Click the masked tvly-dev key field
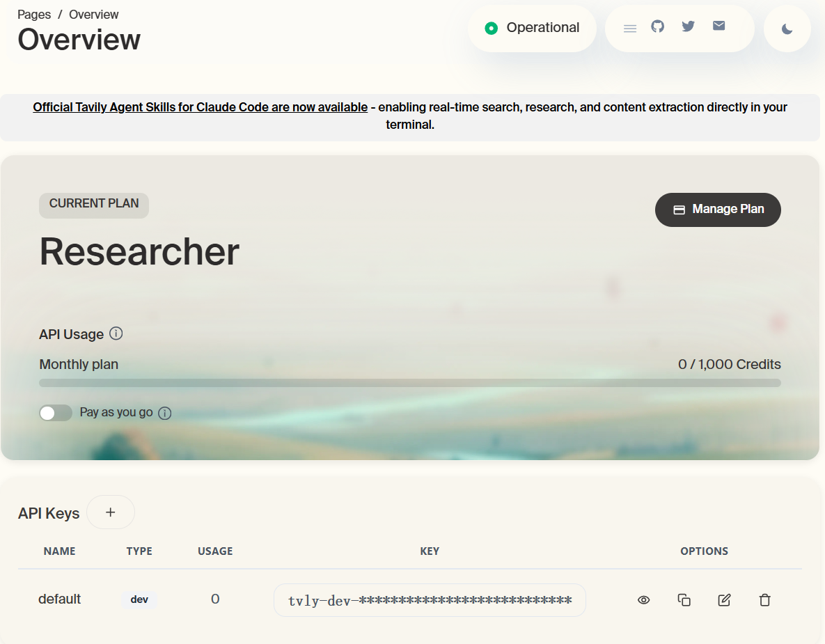 (430, 600)
